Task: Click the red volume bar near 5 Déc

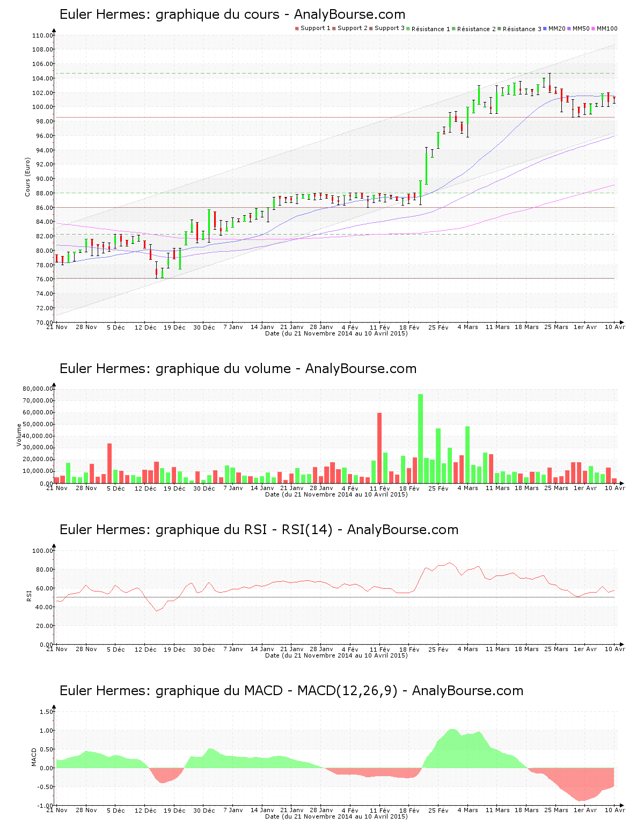Action: pyautogui.click(x=109, y=463)
